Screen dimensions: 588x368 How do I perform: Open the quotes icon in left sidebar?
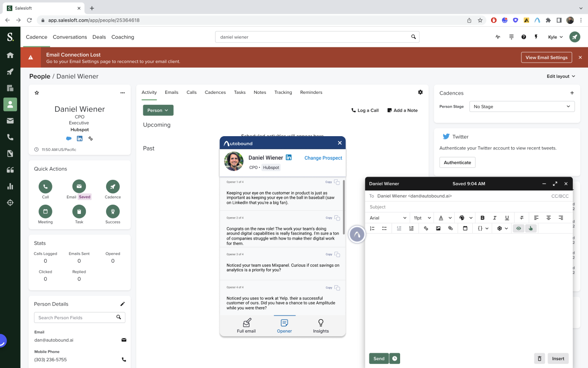[10, 170]
